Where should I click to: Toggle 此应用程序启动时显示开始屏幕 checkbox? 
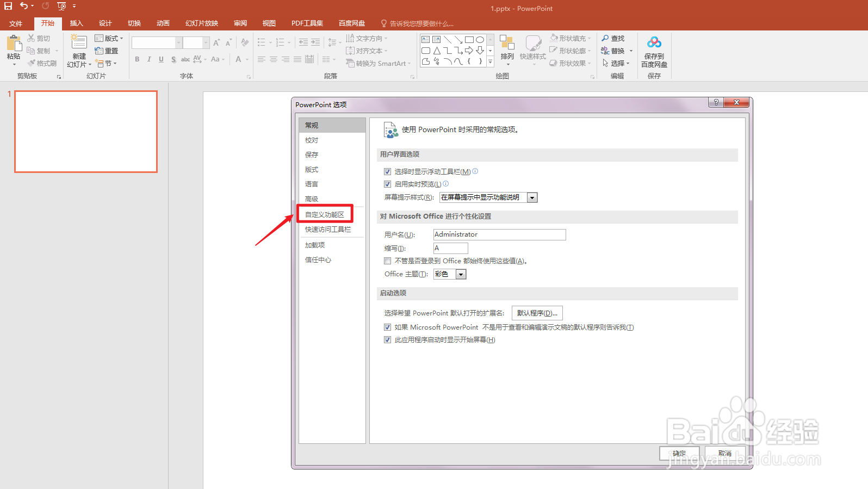[387, 339]
